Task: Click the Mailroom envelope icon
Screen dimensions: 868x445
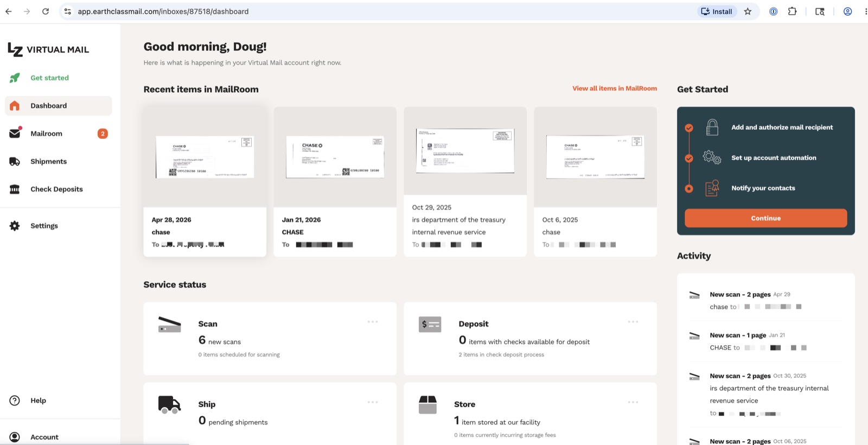Action: coord(15,133)
